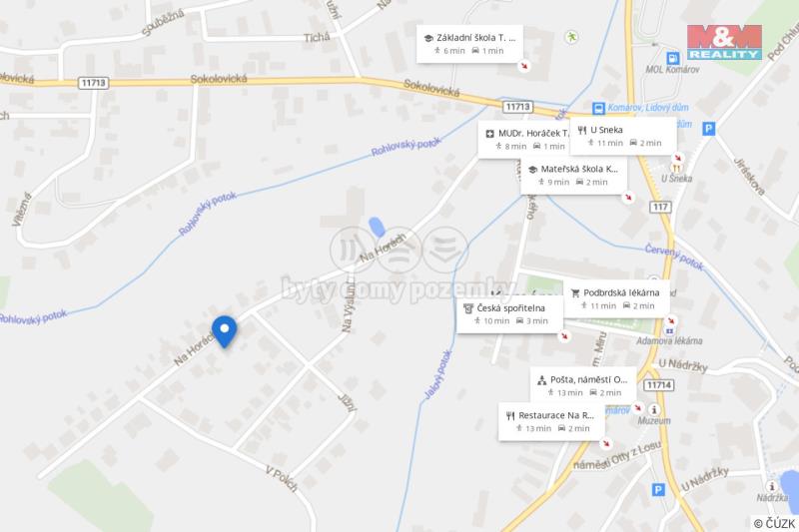799x532 pixels.
Task: Click the Muzeum information icon
Action: pyautogui.click(x=654, y=409)
